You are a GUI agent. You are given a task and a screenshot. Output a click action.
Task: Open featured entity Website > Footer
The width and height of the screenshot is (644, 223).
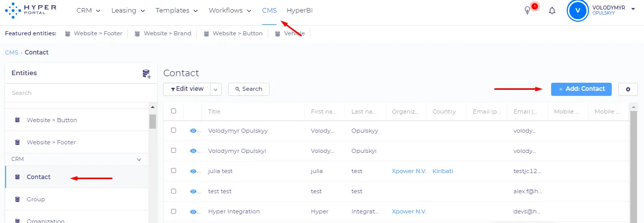98,33
